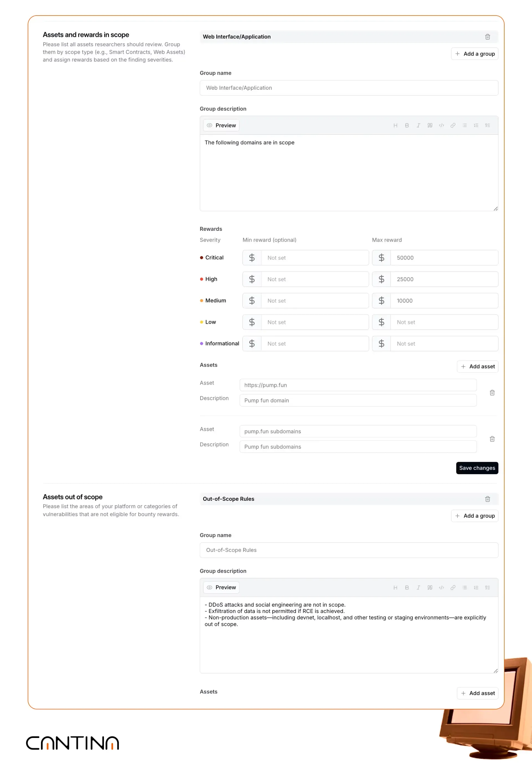The image size is (532, 769).
Task: Edit High max reward 25000 field
Action: (x=435, y=279)
